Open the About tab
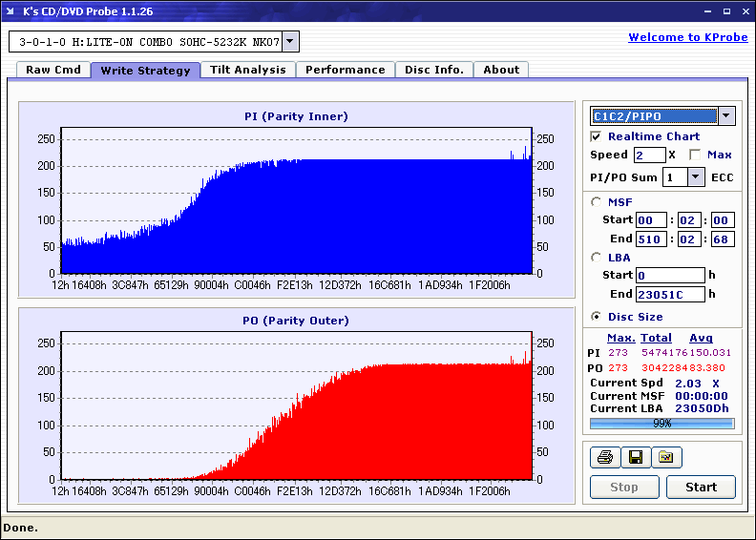 point(501,70)
